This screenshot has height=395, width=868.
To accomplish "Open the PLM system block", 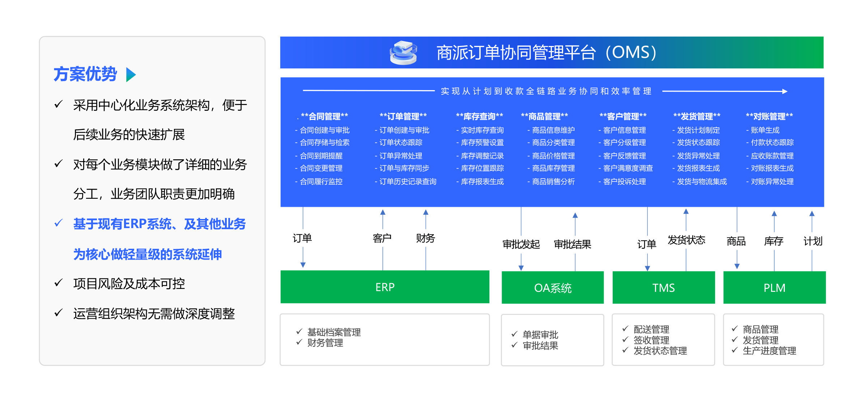I will coord(774,287).
